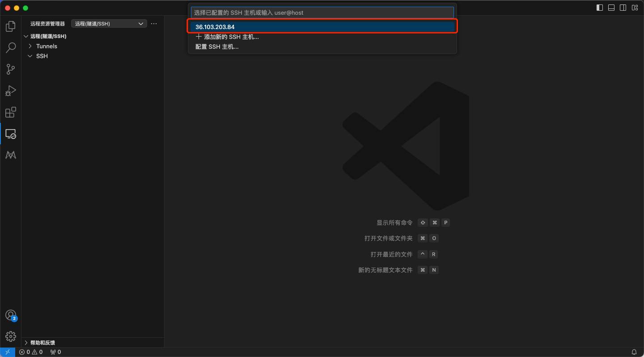644x357 pixels.
Task: Open the forwarded ports indicator showing 0
Action: click(x=55, y=352)
